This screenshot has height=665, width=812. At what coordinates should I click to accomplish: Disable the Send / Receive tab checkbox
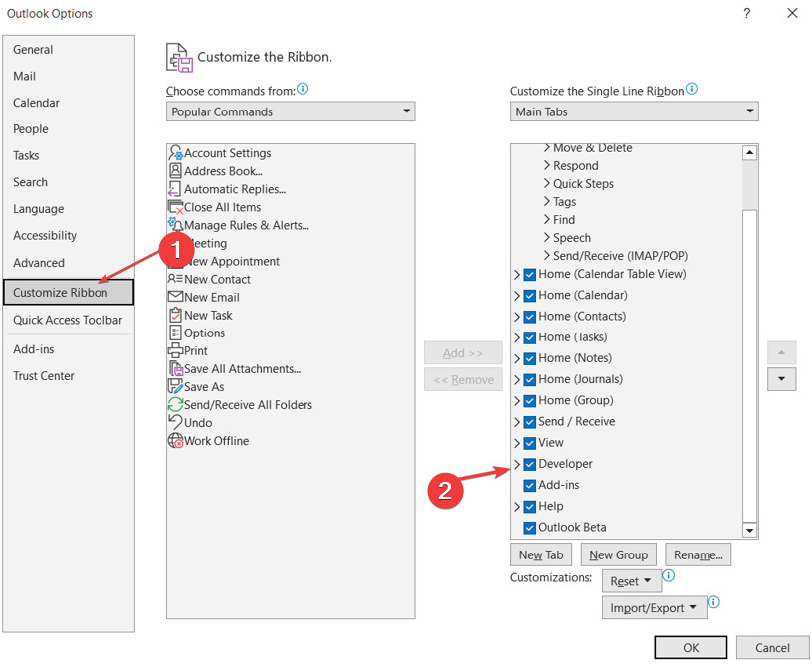point(529,422)
